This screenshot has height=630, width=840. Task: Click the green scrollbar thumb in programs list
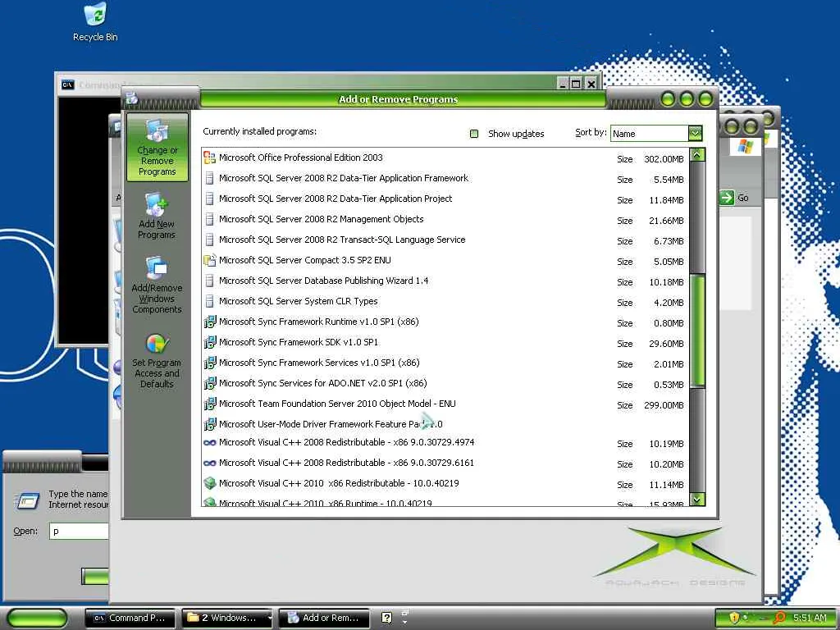[697, 330]
